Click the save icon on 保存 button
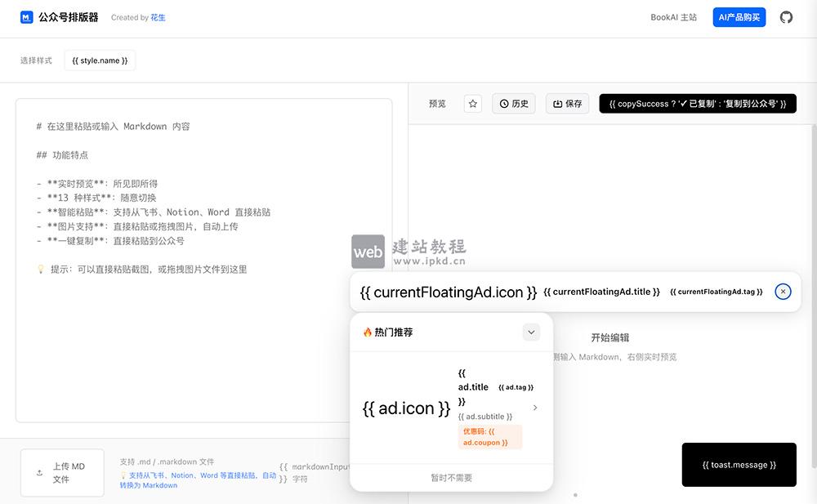Image resolution: width=817 pixels, height=504 pixels. coord(556,103)
